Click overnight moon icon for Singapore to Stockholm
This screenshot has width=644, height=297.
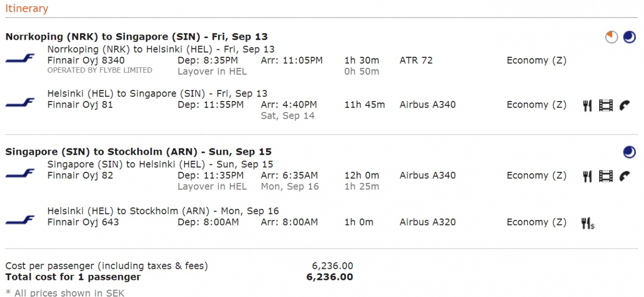pyautogui.click(x=629, y=152)
